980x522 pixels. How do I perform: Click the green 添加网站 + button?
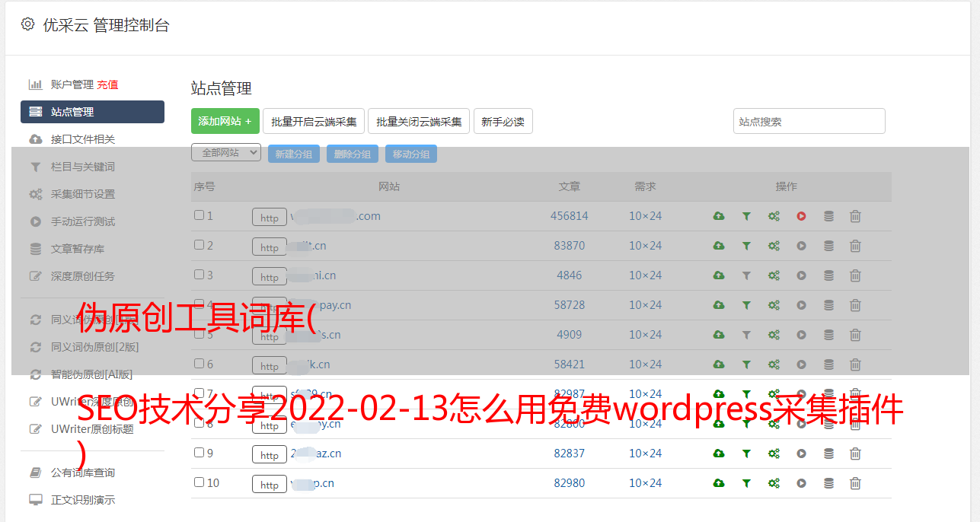pos(225,121)
